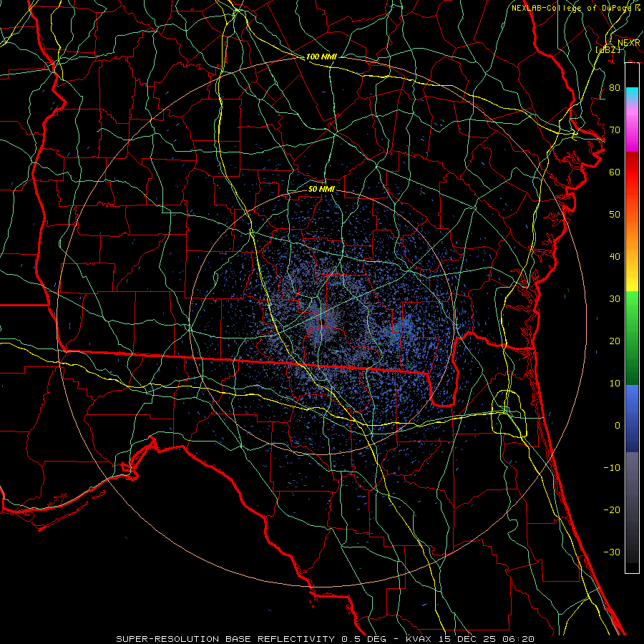
Task: Click the -30 value on the dBZ scale
Action: pos(612,552)
